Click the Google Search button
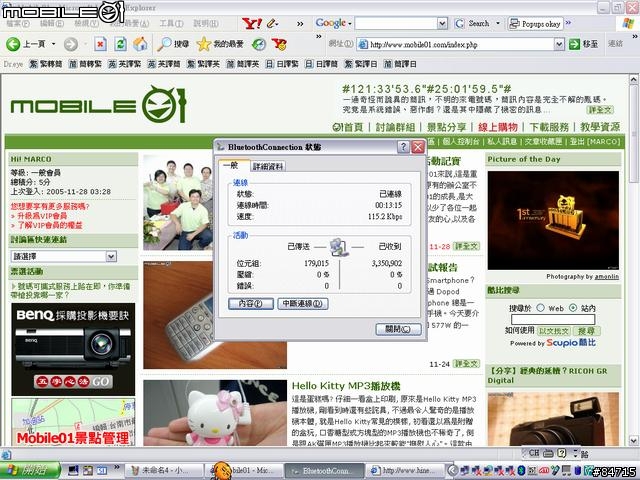640x480 pixels. click(473, 23)
